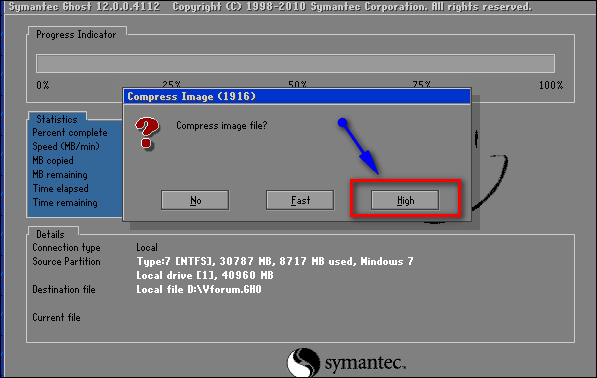The height and width of the screenshot is (378, 597).
Task: Click the empty progress indicator bar
Action: coord(295,64)
